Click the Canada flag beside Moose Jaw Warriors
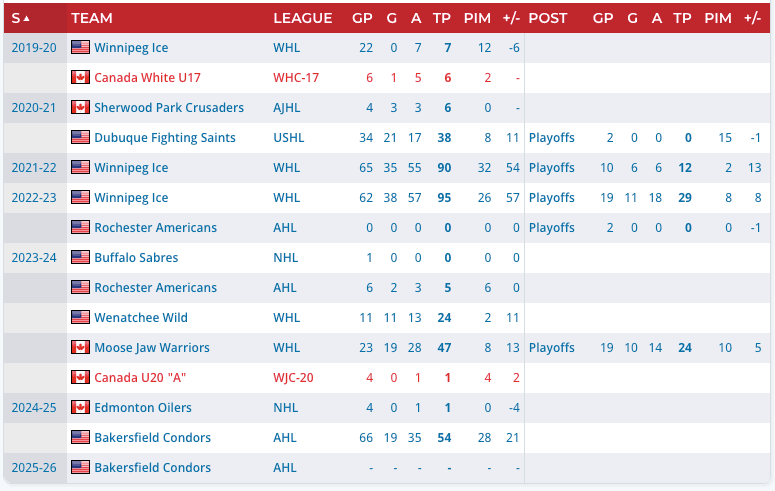This screenshot has width=775, height=491. [x=80, y=348]
